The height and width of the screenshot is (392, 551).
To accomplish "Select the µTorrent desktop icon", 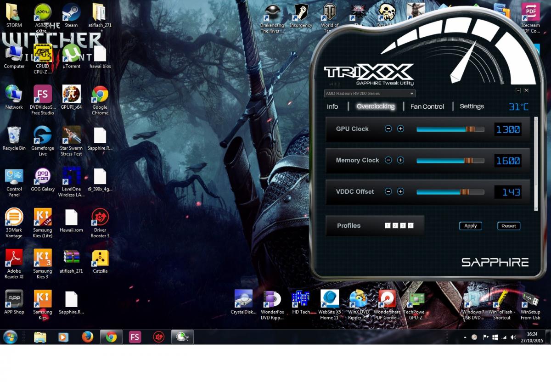I will coord(71,56).
